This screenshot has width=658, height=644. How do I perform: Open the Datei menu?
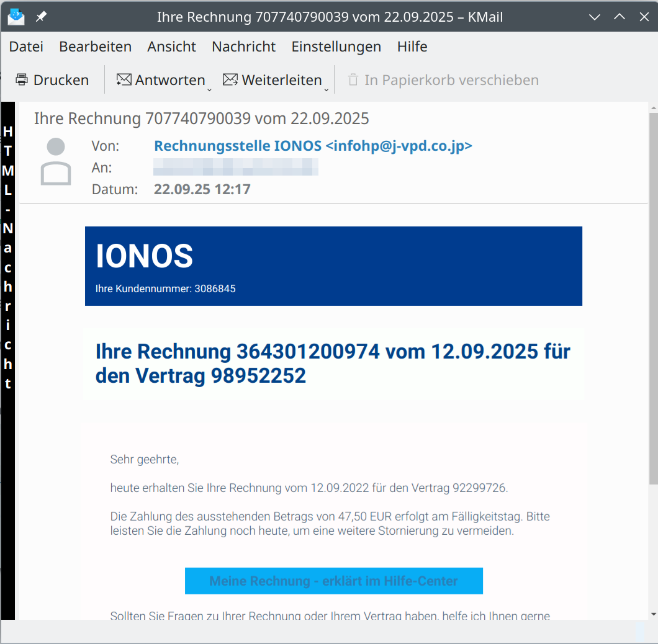[x=26, y=47]
